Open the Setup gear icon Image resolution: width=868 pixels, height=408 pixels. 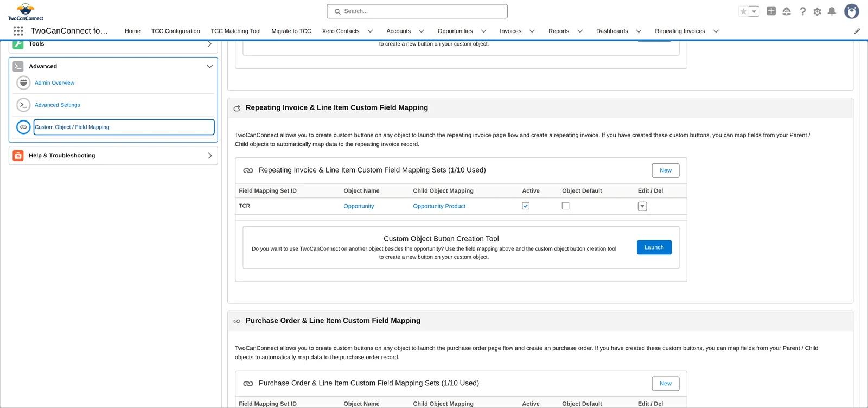pyautogui.click(x=817, y=11)
